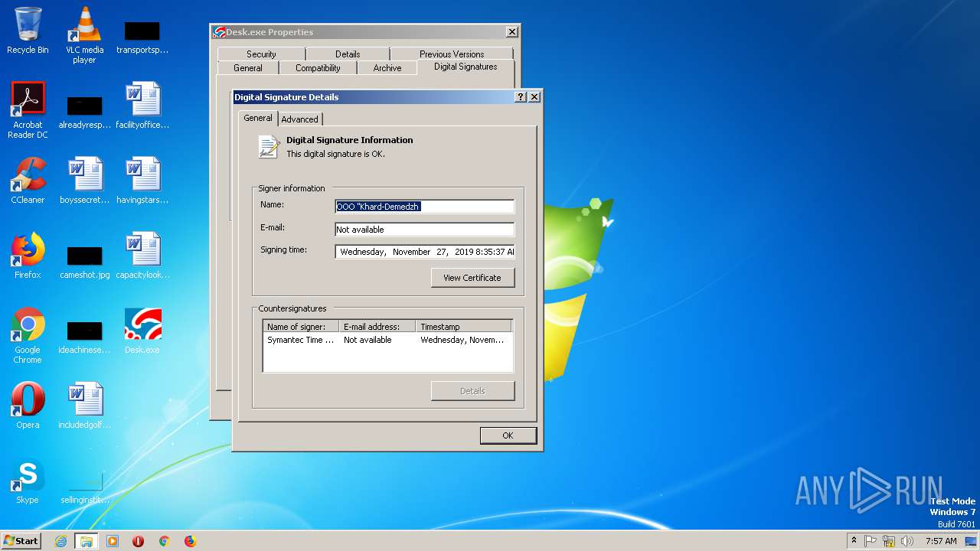
Task: Show hidden system tray icons
Action: click(x=854, y=541)
